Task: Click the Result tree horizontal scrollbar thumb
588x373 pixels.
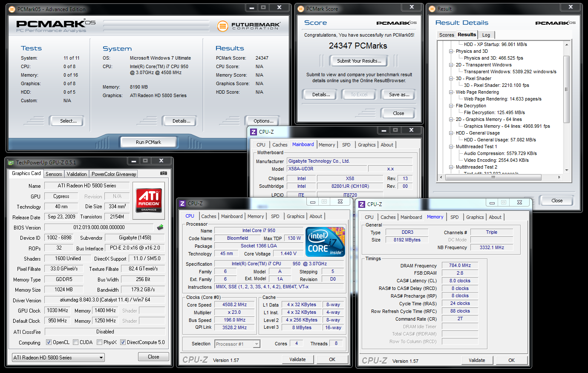Action: tap(493, 177)
